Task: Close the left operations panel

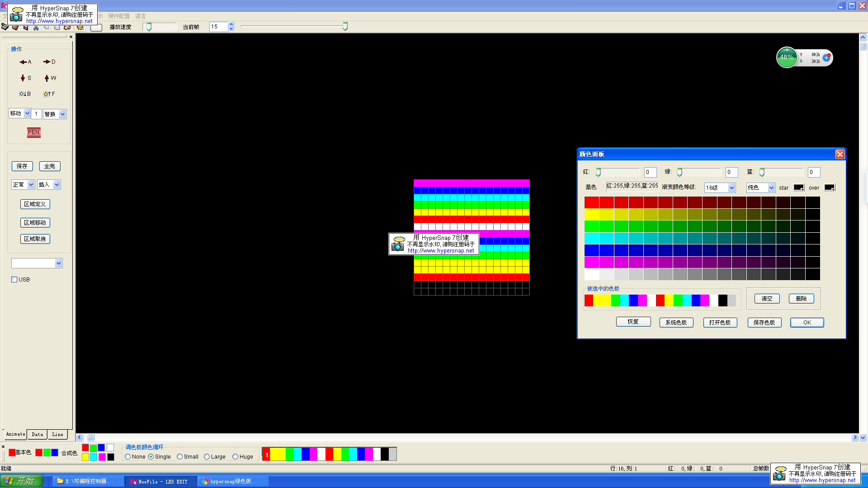Action: click(71, 37)
